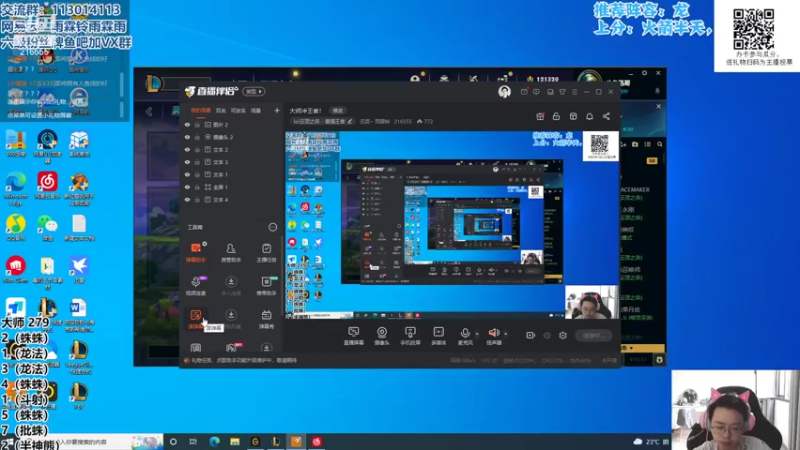Open the 主播任务 tool icon

266,252
